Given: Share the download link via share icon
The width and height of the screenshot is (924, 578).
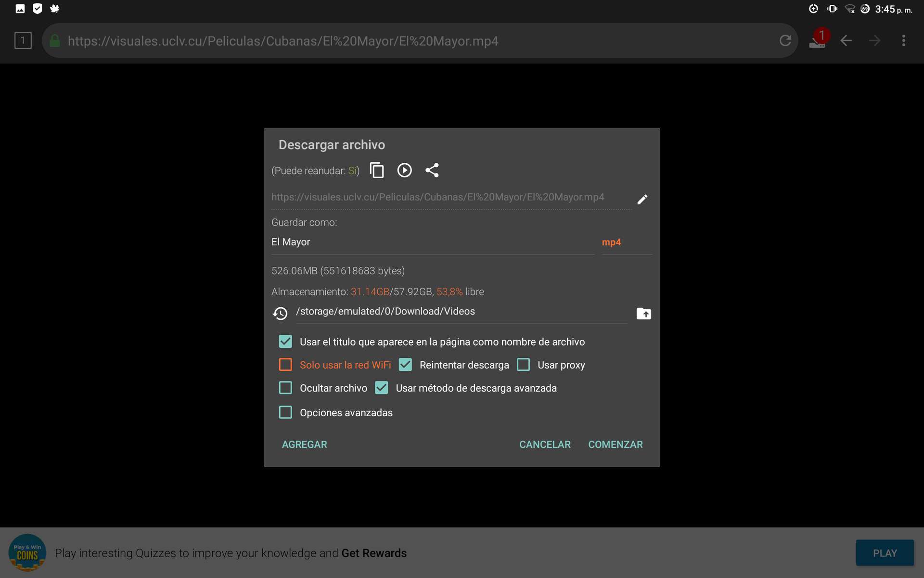Looking at the screenshot, I should click(432, 170).
